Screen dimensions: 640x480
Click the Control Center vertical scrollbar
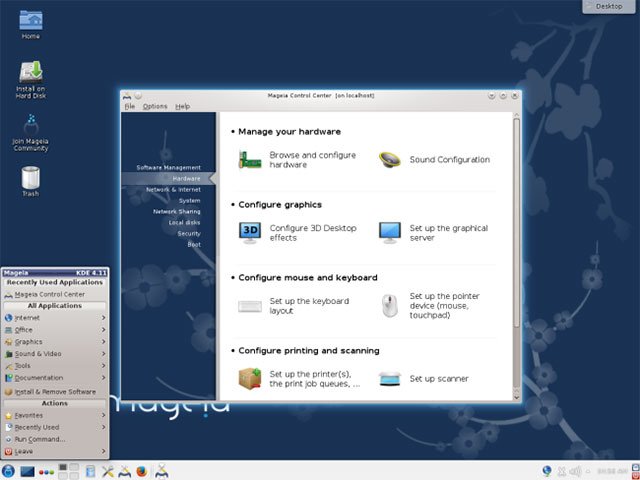516,223
